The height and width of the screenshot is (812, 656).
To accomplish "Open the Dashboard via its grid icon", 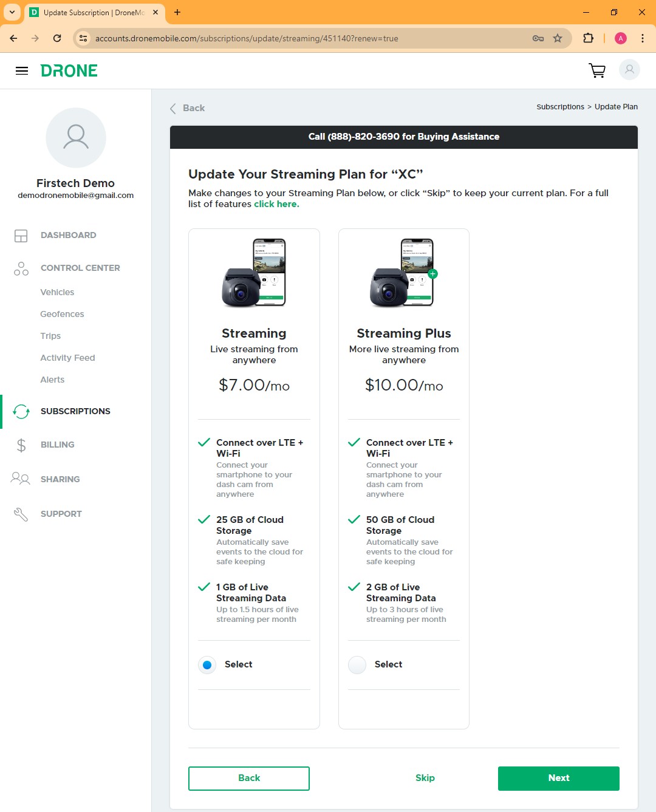I will coord(21,235).
